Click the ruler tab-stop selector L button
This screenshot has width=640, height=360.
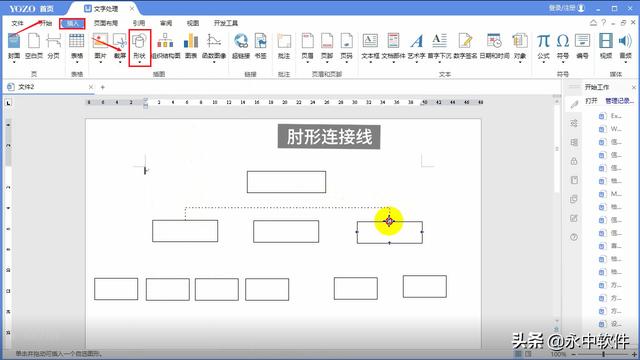(8, 103)
